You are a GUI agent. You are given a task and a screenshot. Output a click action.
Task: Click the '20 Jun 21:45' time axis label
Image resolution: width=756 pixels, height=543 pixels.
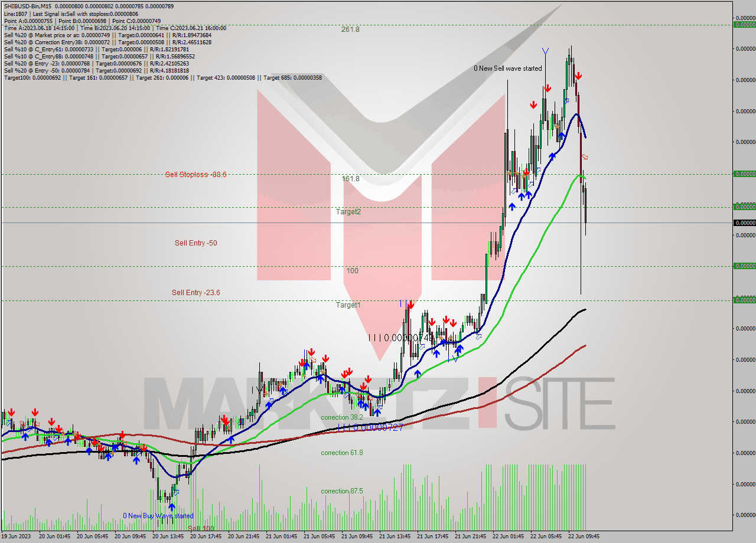pos(244,537)
